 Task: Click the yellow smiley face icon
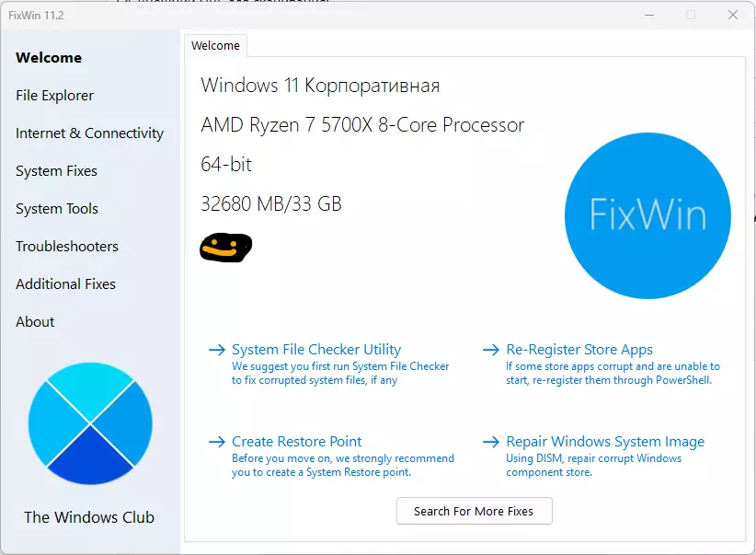click(x=225, y=247)
